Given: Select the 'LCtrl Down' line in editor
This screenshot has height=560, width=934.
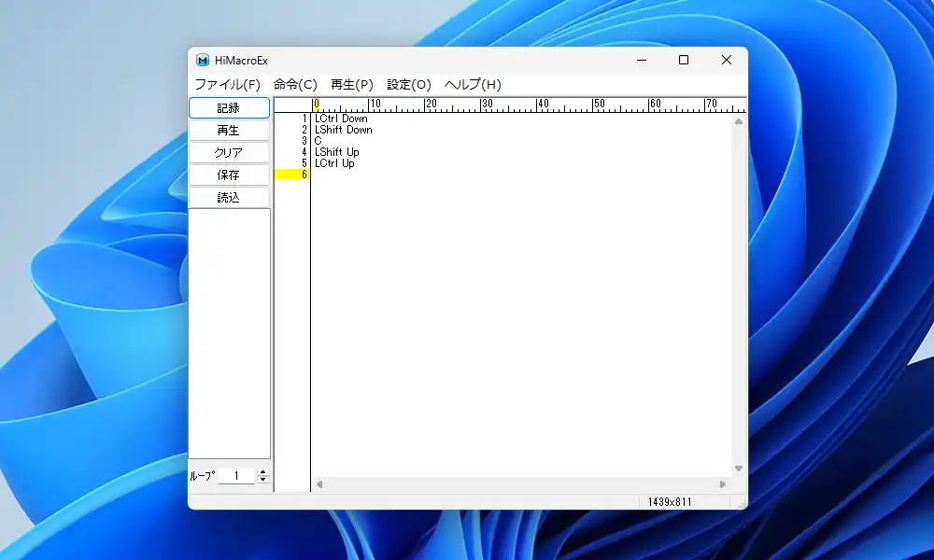Looking at the screenshot, I should 342,119.
